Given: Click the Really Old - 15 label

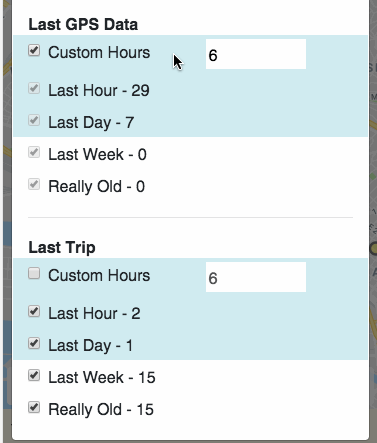Looking at the screenshot, I should point(101,409).
